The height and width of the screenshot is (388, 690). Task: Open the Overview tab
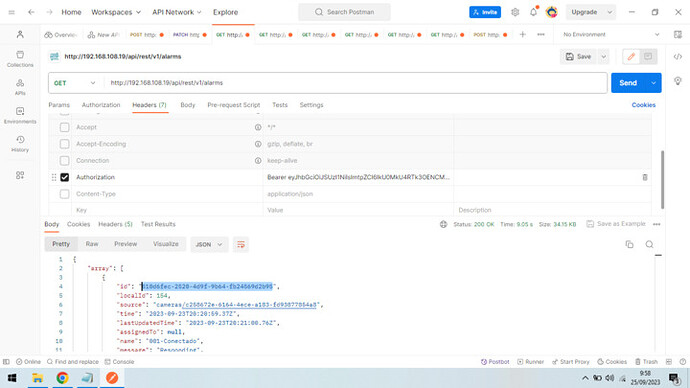pyautogui.click(x=61, y=34)
